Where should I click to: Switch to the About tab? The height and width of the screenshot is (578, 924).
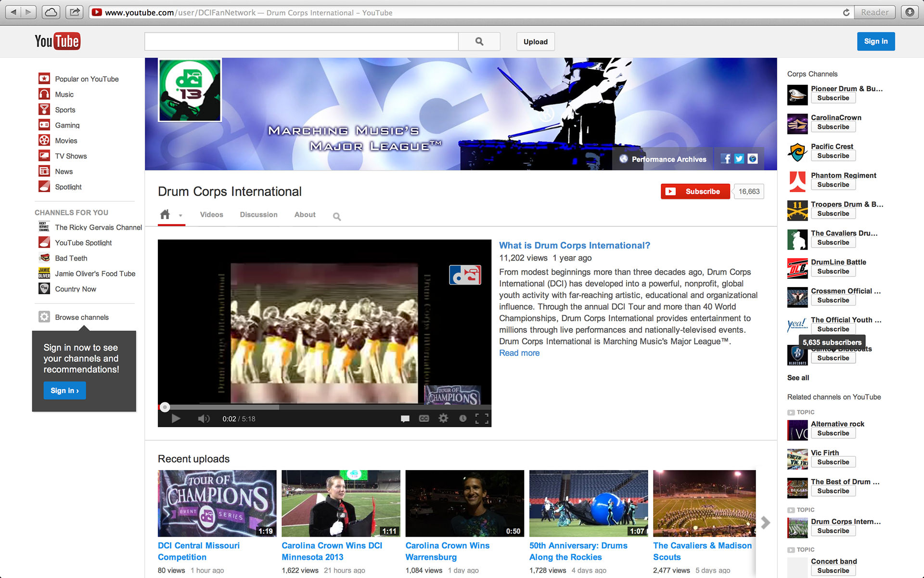tap(305, 215)
